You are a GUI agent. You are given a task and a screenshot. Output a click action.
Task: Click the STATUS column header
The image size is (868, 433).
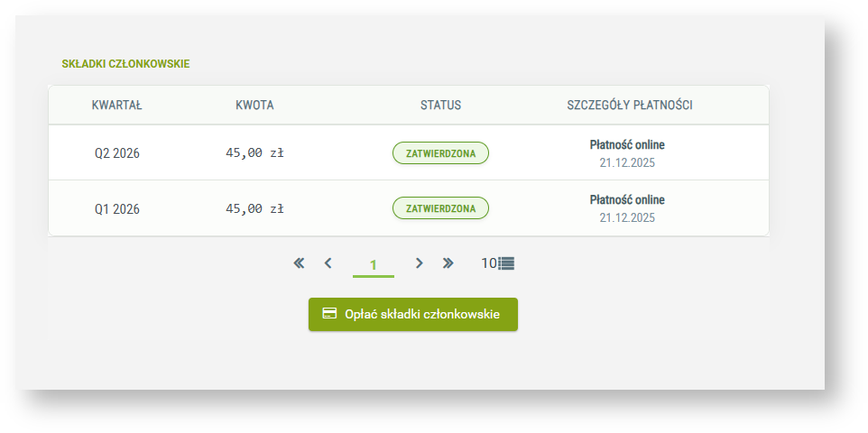440,106
